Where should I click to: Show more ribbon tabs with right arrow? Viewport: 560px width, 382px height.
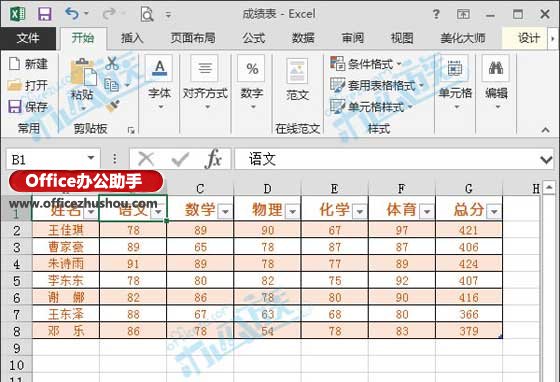[553, 38]
